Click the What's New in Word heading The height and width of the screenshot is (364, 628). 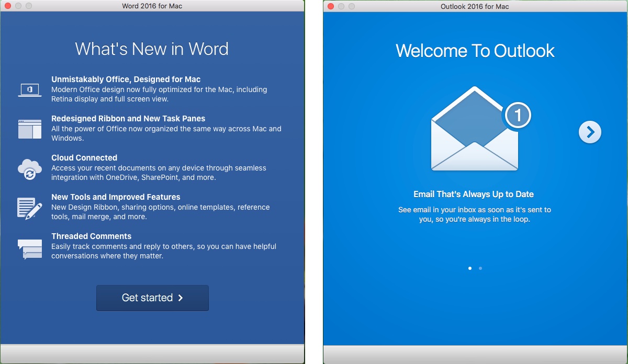[152, 49]
